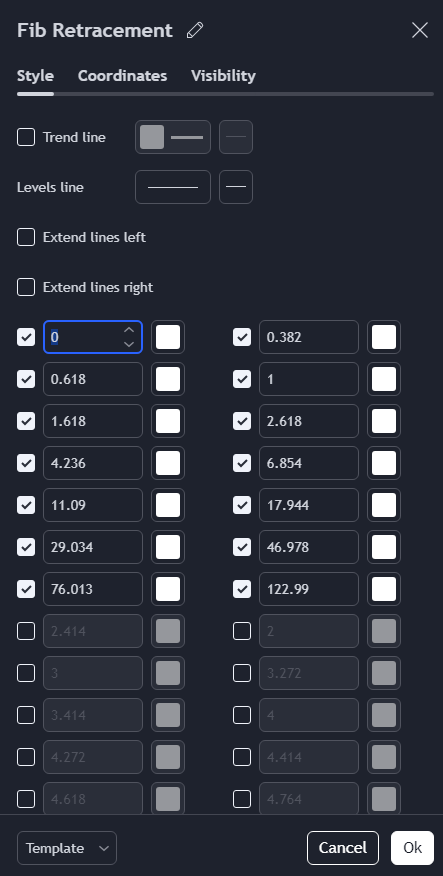Click the 122.99 level input field
Screen dimensions: 443x876
[309, 589]
